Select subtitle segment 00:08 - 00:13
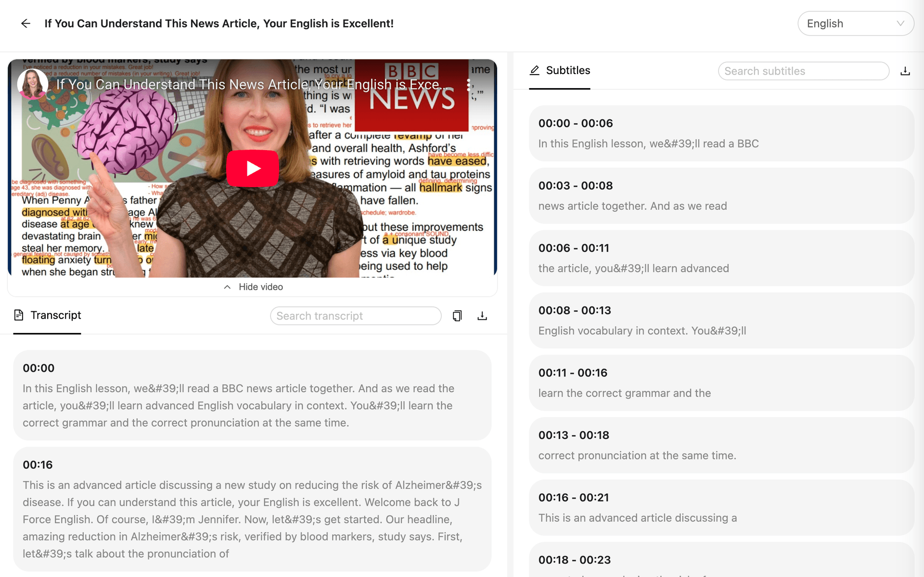Image resolution: width=924 pixels, height=577 pixels. click(x=721, y=321)
